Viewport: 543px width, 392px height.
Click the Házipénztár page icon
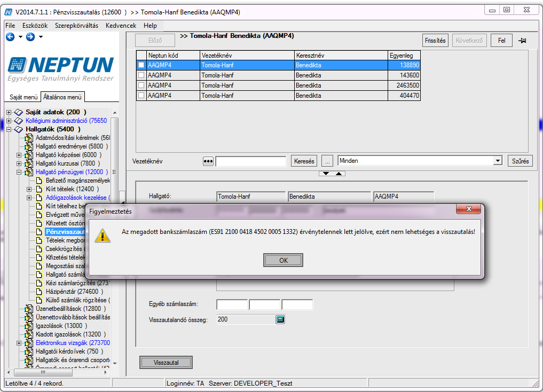click(39, 292)
